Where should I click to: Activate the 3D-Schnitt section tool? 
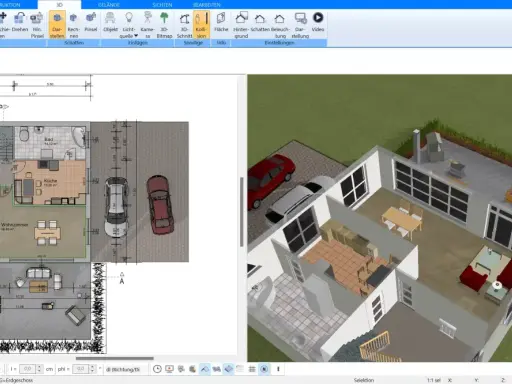click(x=184, y=25)
